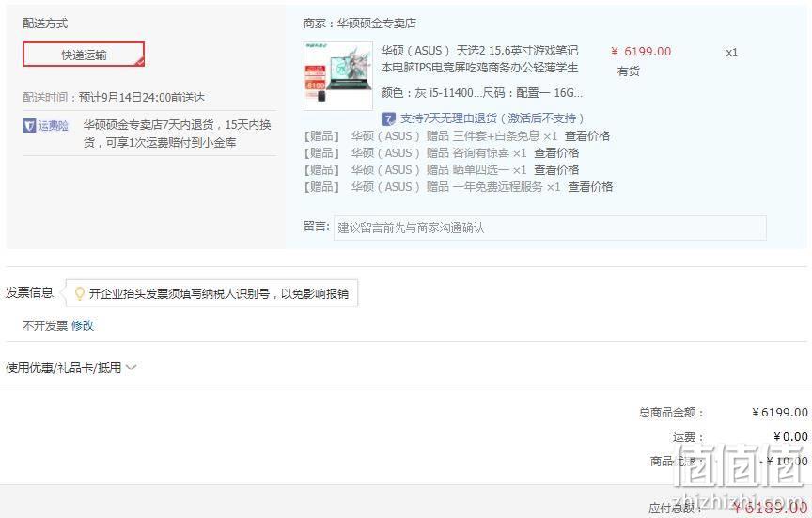The width and height of the screenshot is (812, 518).
Task: View price of 一年免费远程服务 gift
Action: (590, 187)
